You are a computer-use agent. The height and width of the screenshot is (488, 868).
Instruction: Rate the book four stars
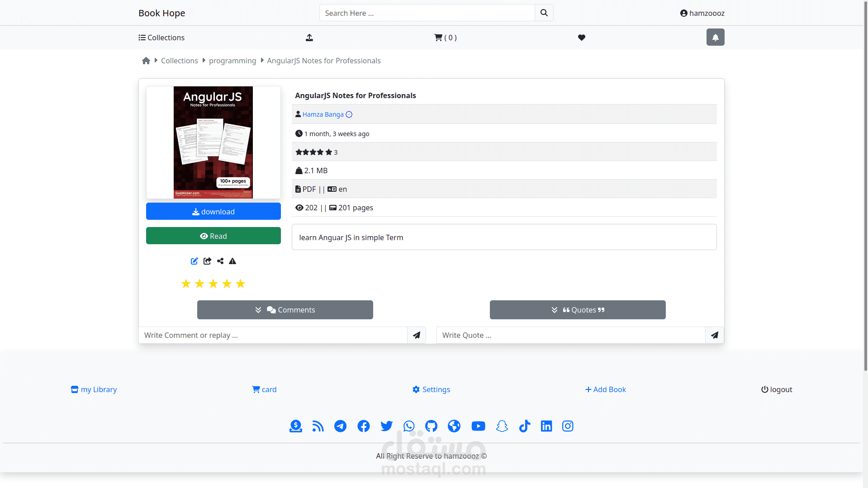(x=227, y=284)
